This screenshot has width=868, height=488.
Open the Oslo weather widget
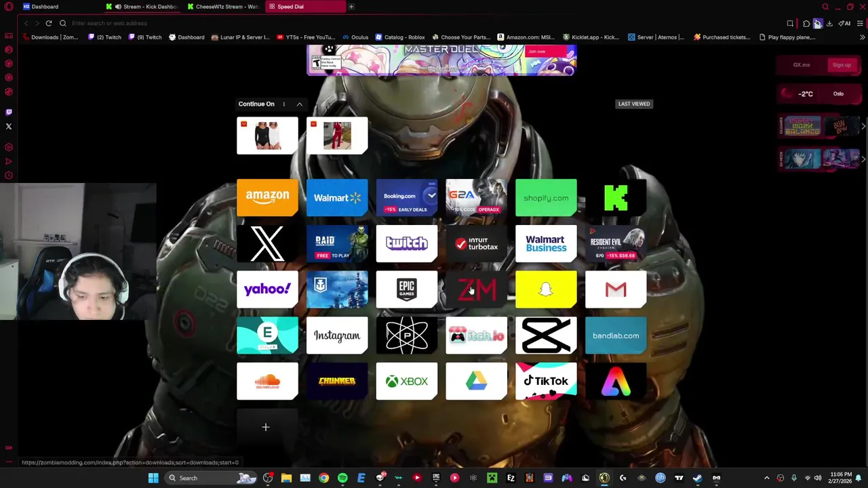coord(819,94)
